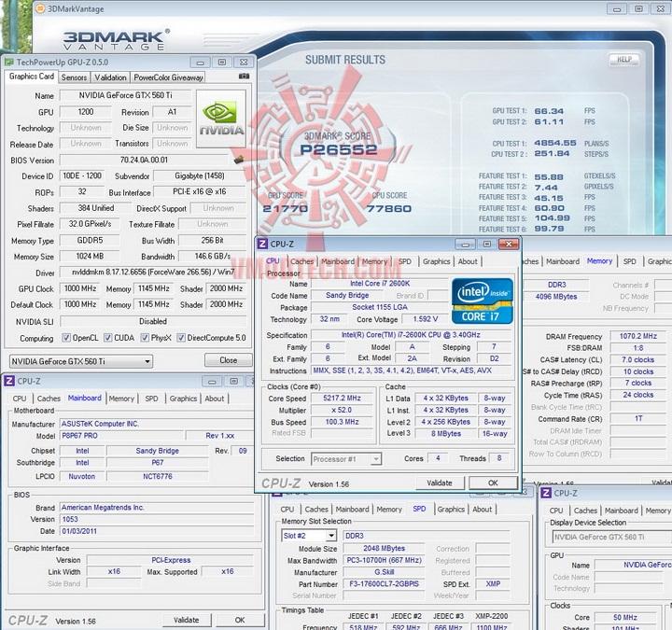
Task: Click the NVIDIA logo in GPU-Z
Action: point(221,119)
